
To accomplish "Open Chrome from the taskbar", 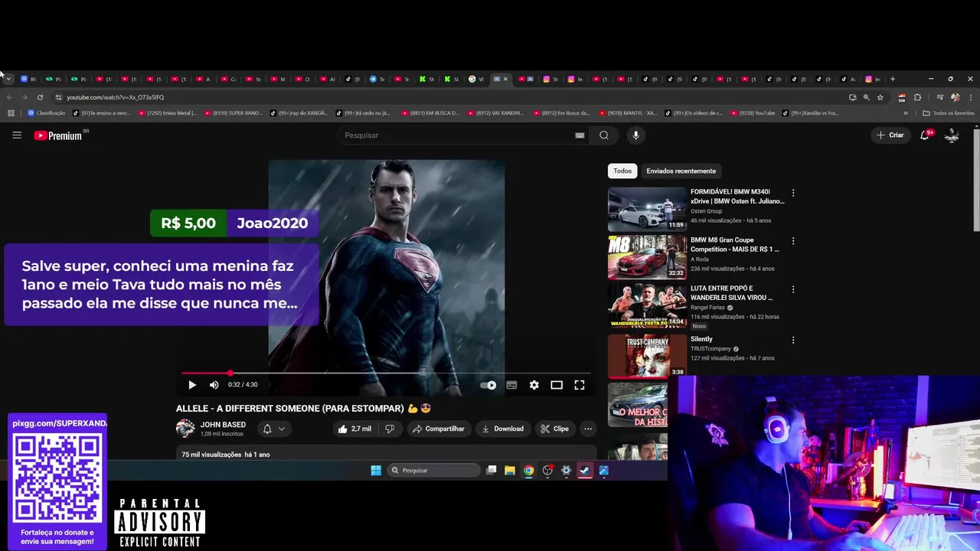I will click(528, 471).
